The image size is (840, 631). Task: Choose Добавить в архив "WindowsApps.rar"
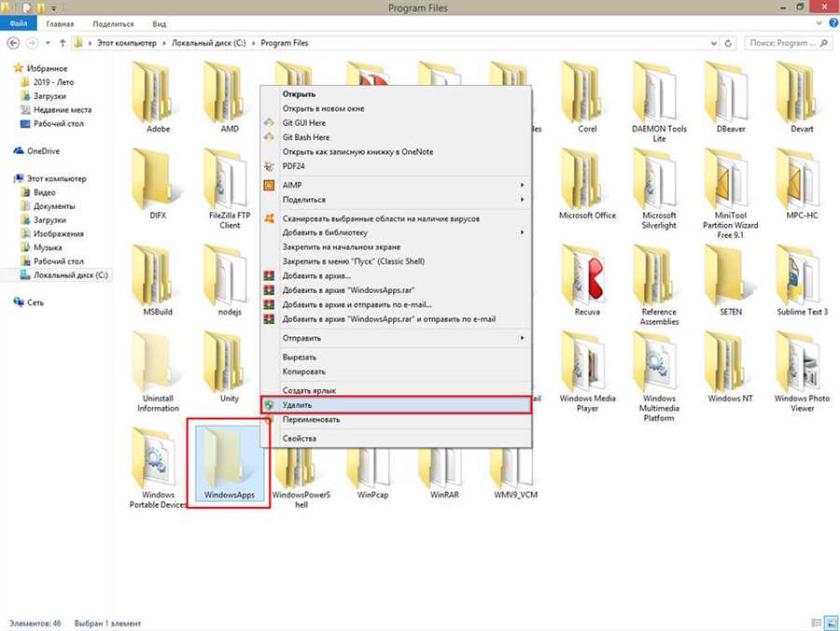coord(396,289)
